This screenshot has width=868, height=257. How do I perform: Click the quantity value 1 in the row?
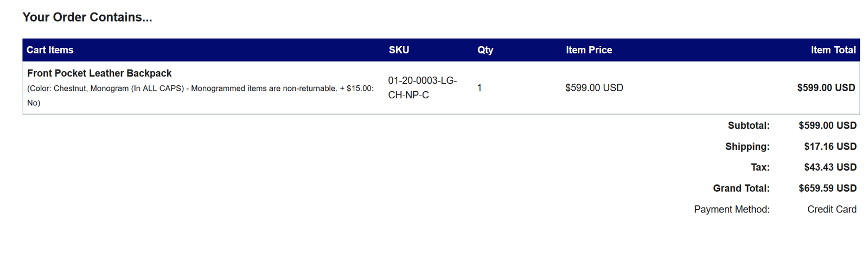(480, 87)
